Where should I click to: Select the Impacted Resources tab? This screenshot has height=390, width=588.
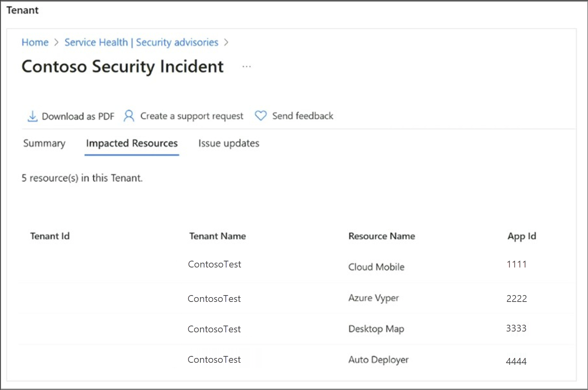pyautogui.click(x=132, y=143)
